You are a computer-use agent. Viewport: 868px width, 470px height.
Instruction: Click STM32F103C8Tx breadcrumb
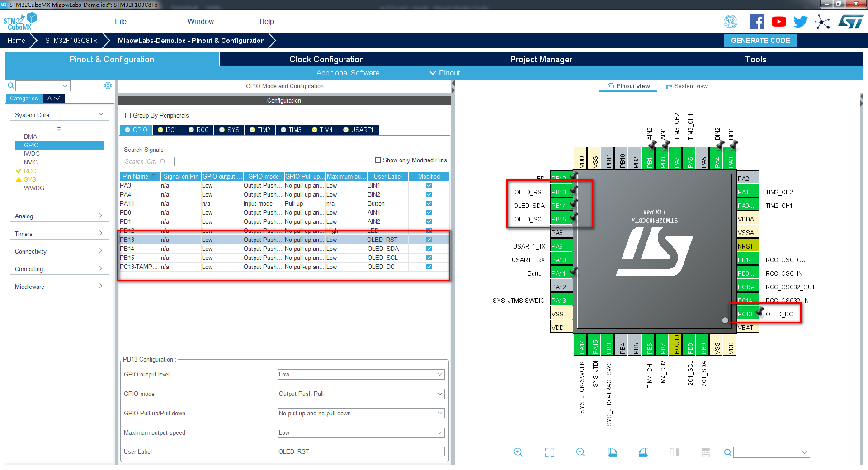click(x=71, y=41)
